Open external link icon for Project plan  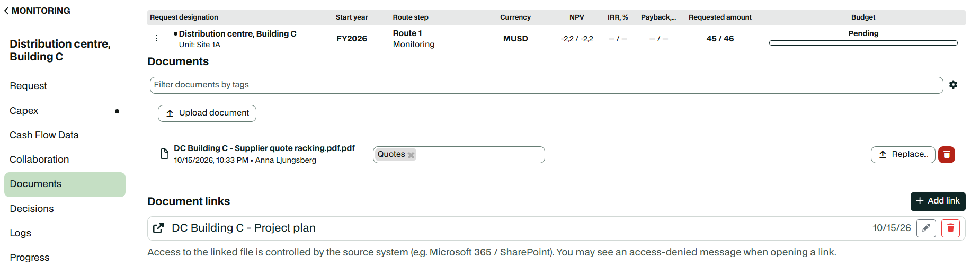coord(158,228)
